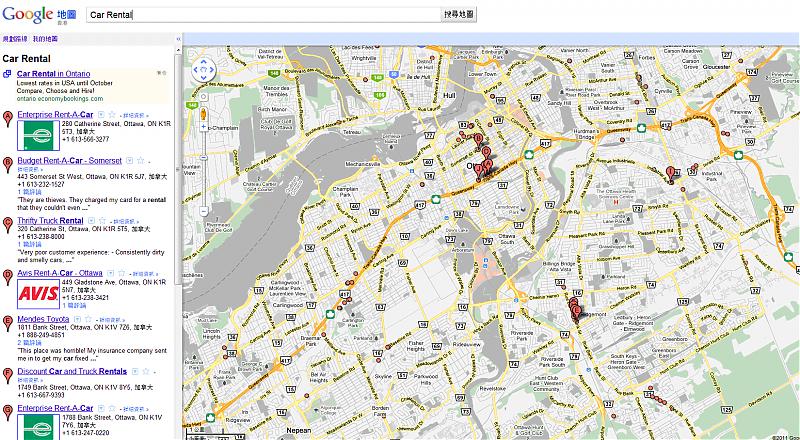The width and height of the screenshot is (800, 440).
Task: Pan the map right with the arrow control
Action: tap(212, 70)
